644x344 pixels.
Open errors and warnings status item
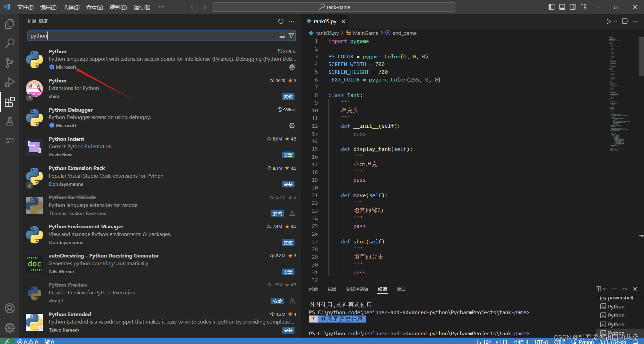click(x=28, y=341)
